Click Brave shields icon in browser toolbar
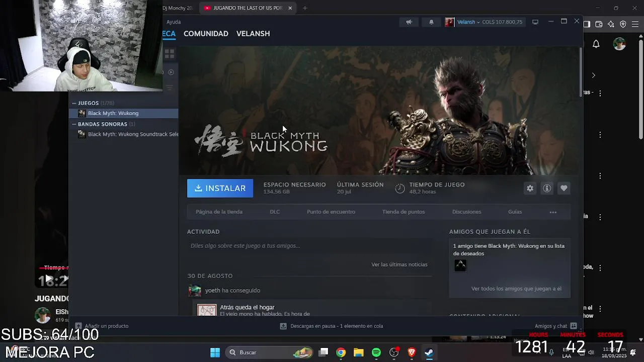 pos(623,24)
